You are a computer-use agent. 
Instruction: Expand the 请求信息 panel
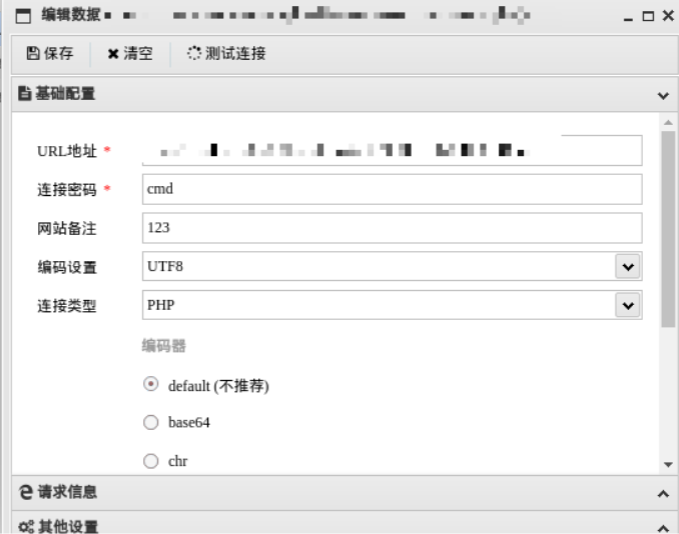click(662, 492)
